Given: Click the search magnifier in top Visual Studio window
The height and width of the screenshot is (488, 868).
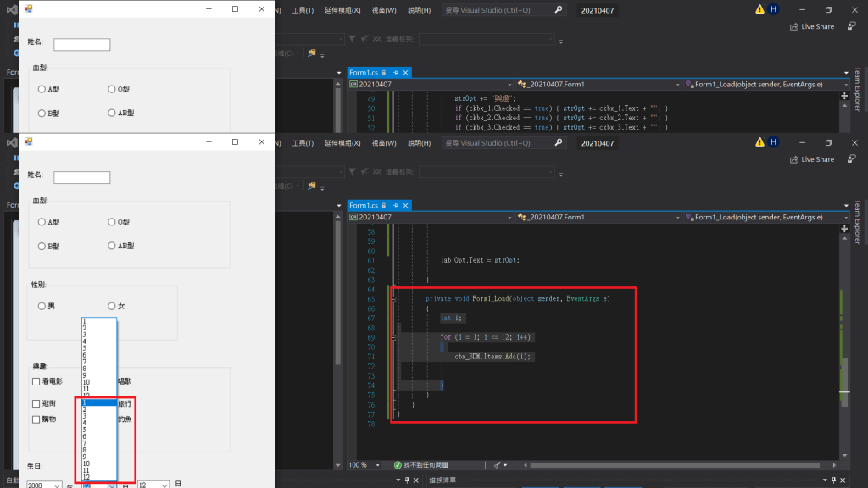Looking at the screenshot, I should coord(559,10).
